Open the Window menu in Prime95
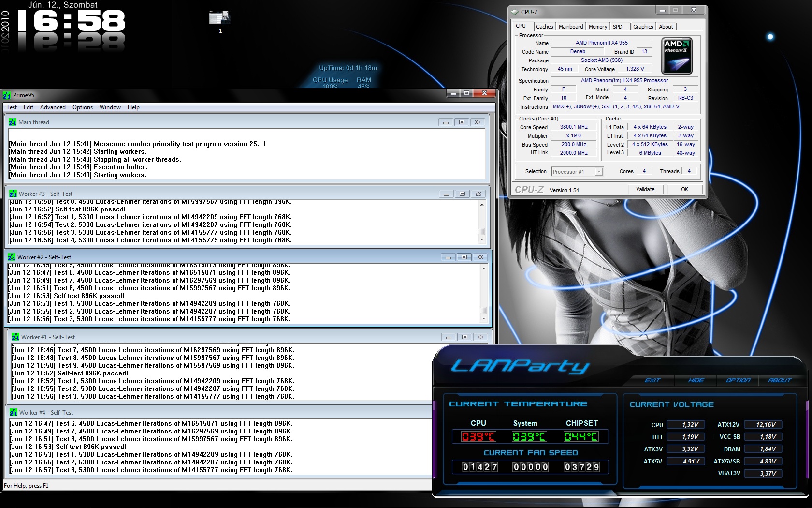This screenshot has height=508, width=812. [x=110, y=107]
